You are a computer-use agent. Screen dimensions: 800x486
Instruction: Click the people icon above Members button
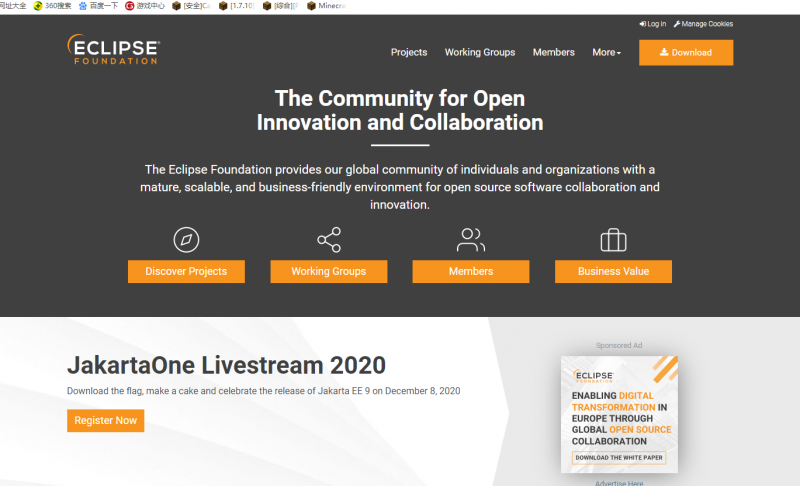[471, 240]
